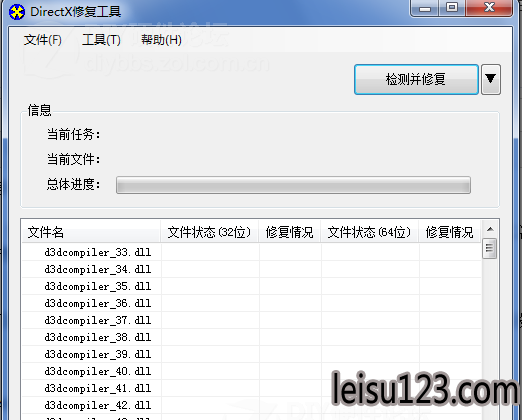Select the d3dcompiler_42.dll row

click(251, 406)
